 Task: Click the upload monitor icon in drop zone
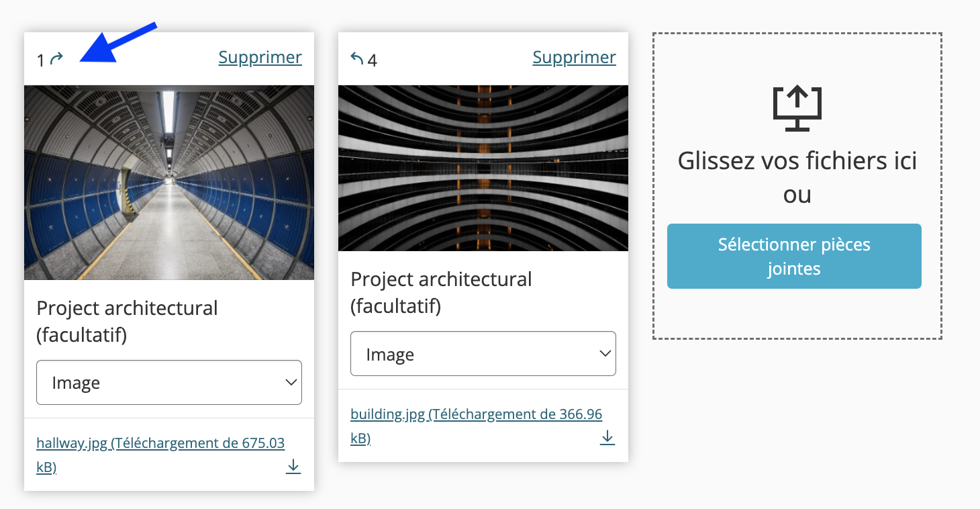pyautogui.click(x=797, y=109)
